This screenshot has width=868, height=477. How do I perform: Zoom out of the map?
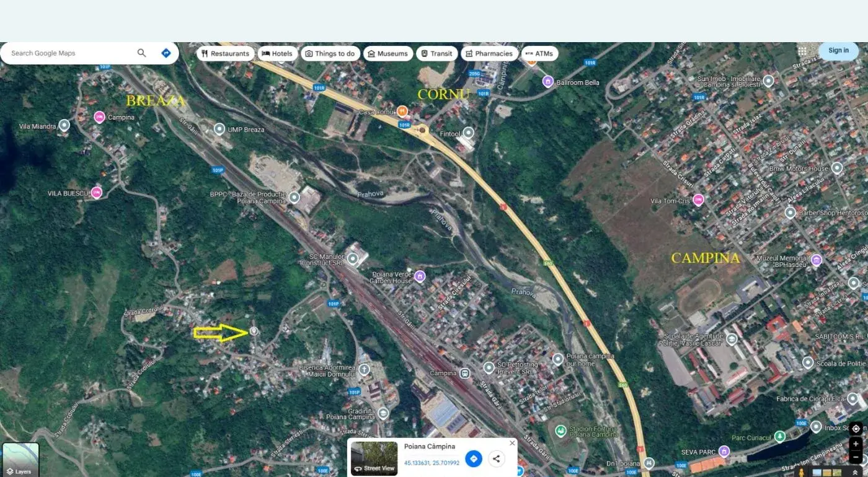pos(856,458)
